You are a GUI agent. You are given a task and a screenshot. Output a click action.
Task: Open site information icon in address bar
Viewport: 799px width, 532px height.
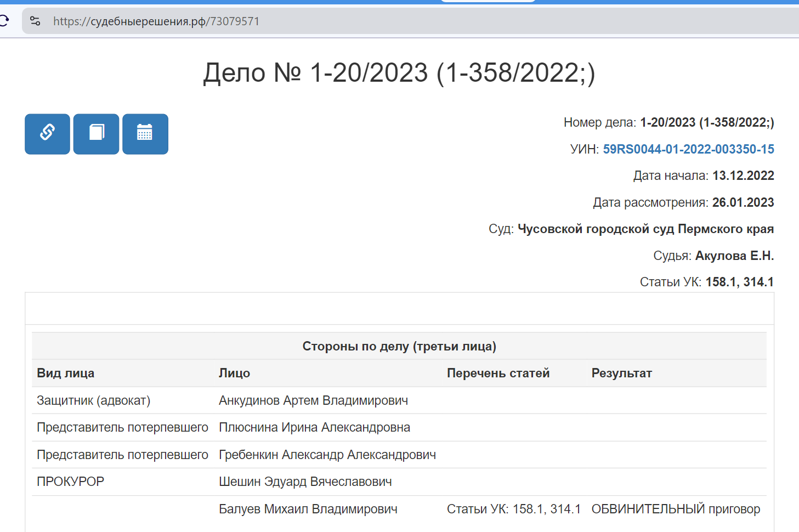35,21
